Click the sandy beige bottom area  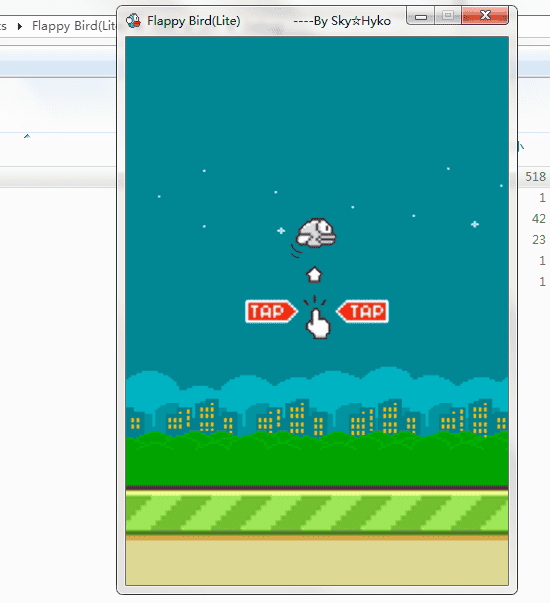(317, 563)
